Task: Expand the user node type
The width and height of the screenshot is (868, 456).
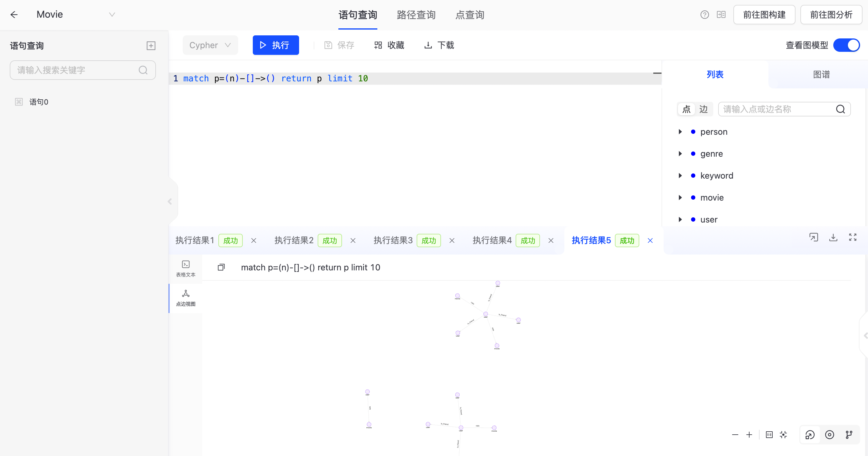Action: 680,219
